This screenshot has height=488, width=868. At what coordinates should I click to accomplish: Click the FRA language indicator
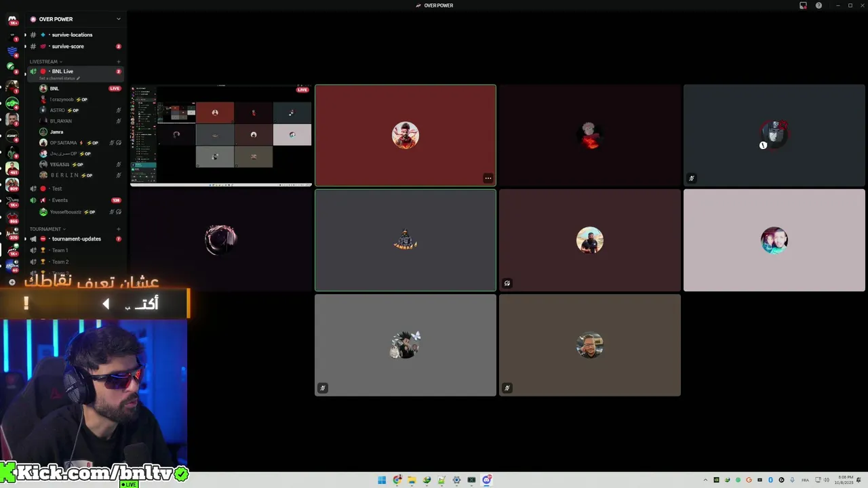(806, 480)
